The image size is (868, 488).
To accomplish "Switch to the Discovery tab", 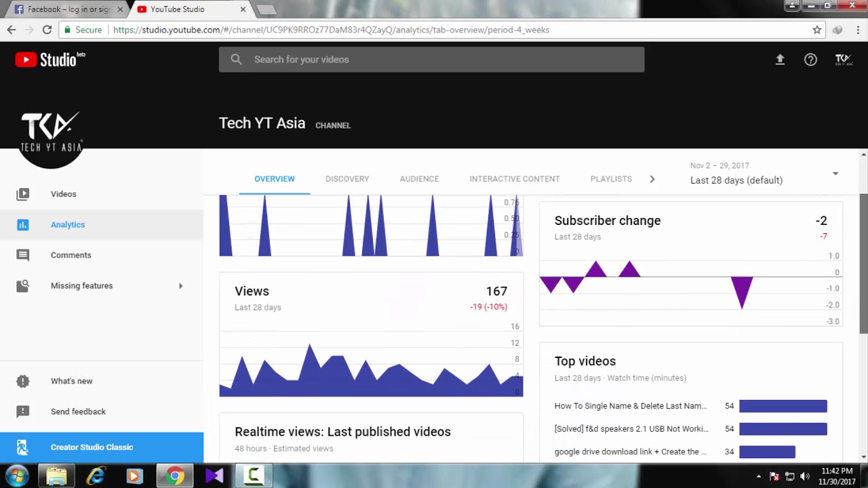I will (347, 179).
